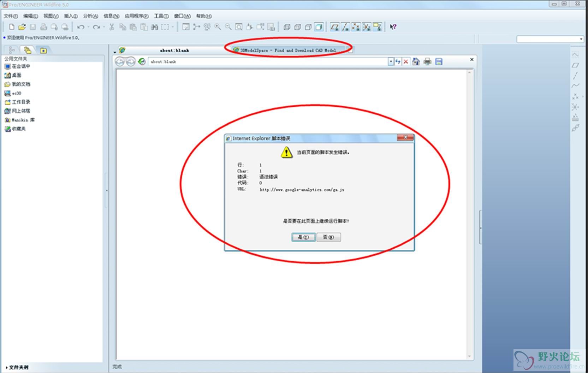Select the Wireframe display style icon

(x=287, y=27)
